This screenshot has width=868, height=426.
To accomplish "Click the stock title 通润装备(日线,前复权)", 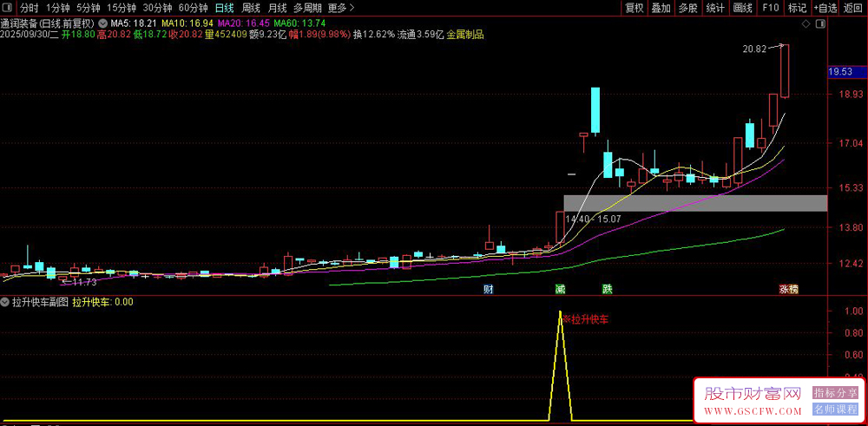I will (48, 23).
